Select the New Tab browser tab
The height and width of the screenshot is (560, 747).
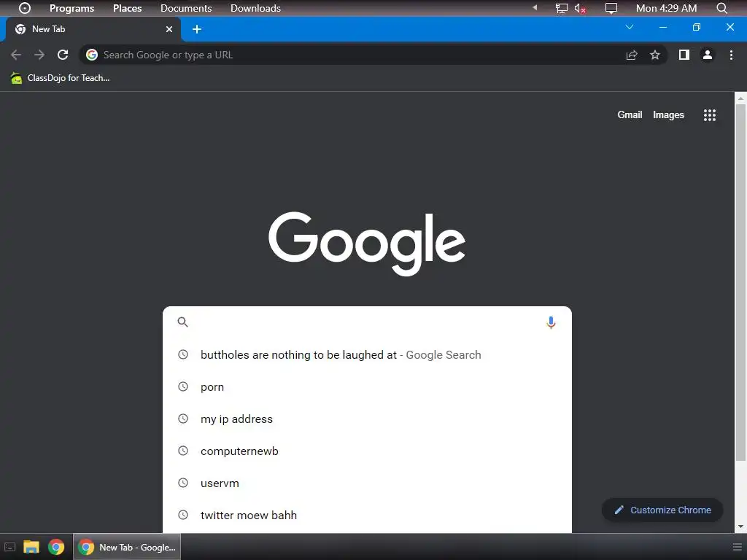tap(93, 29)
